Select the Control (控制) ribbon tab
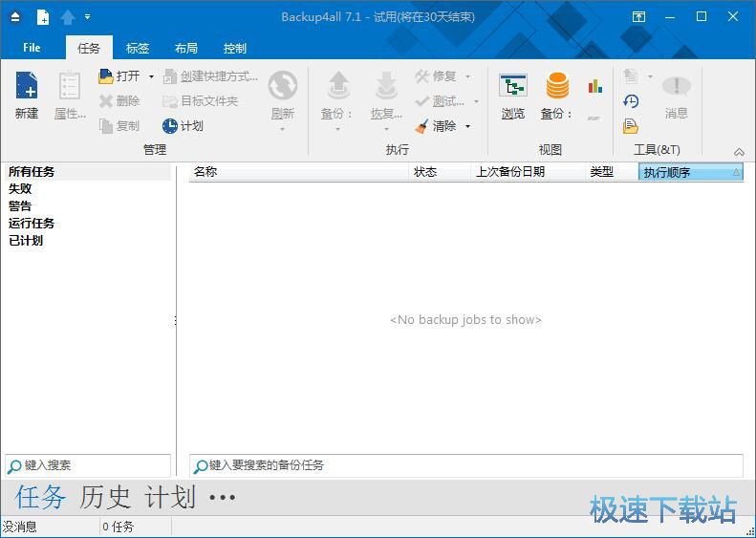 point(235,48)
